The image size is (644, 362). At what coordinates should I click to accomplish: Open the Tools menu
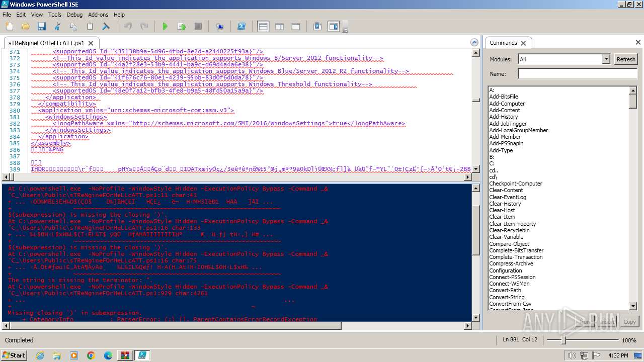pos(55,15)
